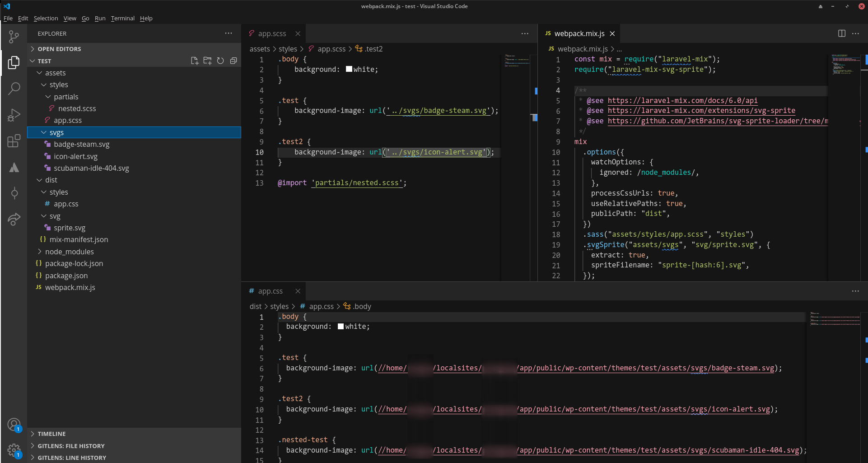The height and width of the screenshot is (463, 868).
Task: Open the Manage gear settings menu
Action: (14, 450)
